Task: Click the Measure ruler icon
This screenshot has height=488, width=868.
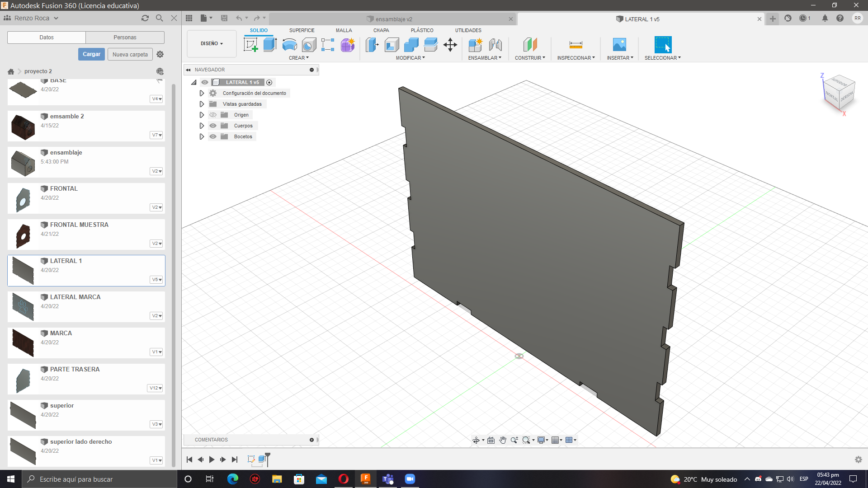Action: [x=576, y=45]
